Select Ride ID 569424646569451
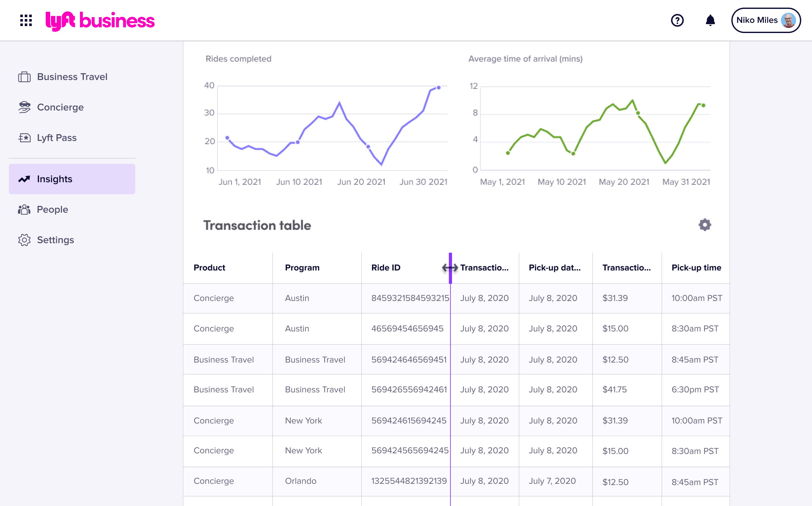This screenshot has height=506, width=812. tap(409, 359)
